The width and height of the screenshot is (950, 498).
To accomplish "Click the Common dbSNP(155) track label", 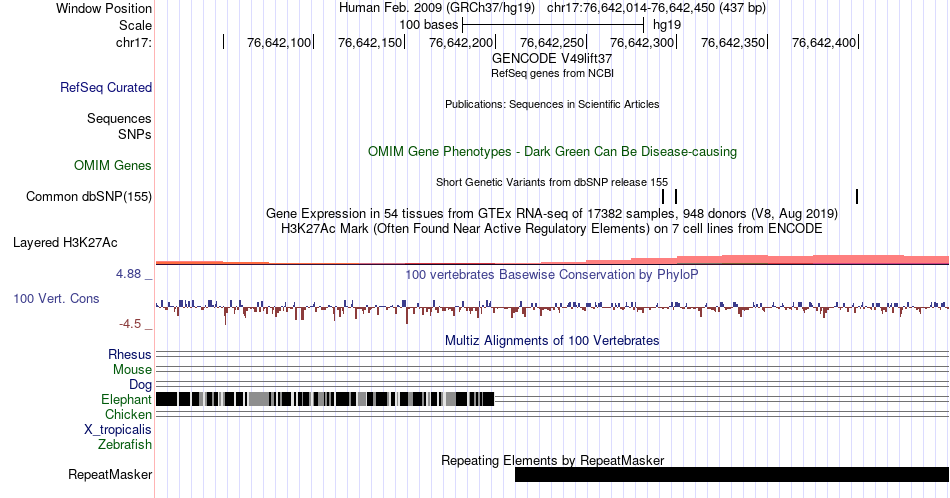I will click(89, 196).
